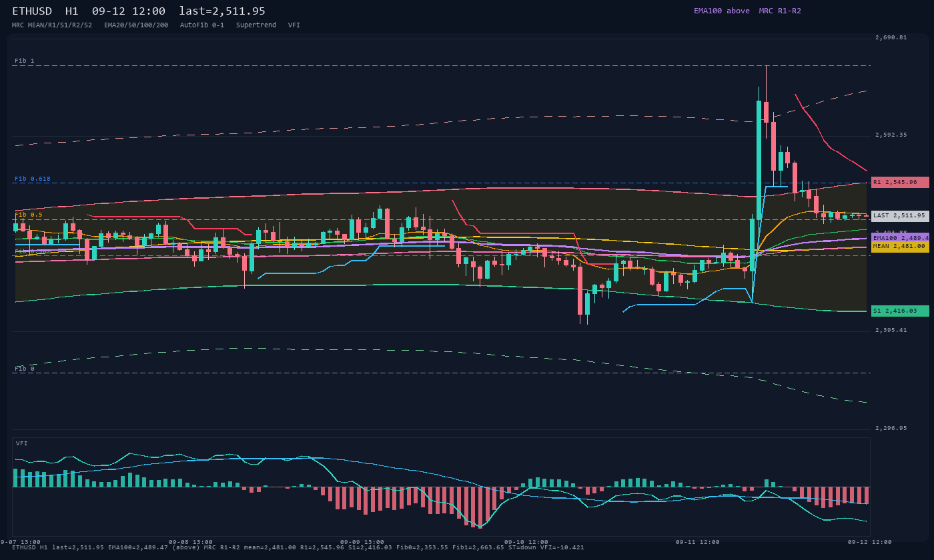Viewport: 934px width, 560px height.
Task: Click the 'Fib 0.618' level label
Action: pos(33,179)
